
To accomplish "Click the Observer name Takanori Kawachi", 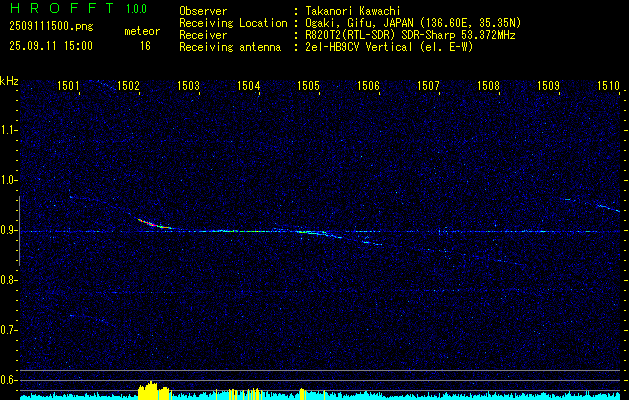I will click(x=353, y=11).
